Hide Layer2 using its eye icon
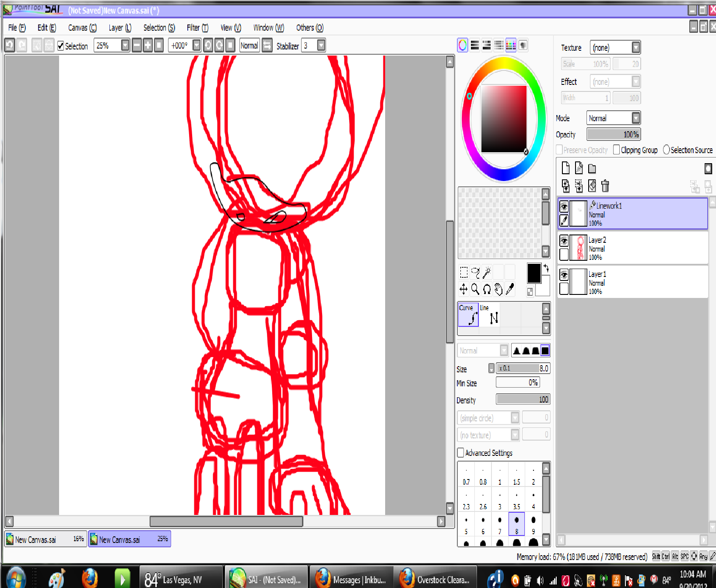The width and height of the screenshot is (716, 588). [564, 241]
